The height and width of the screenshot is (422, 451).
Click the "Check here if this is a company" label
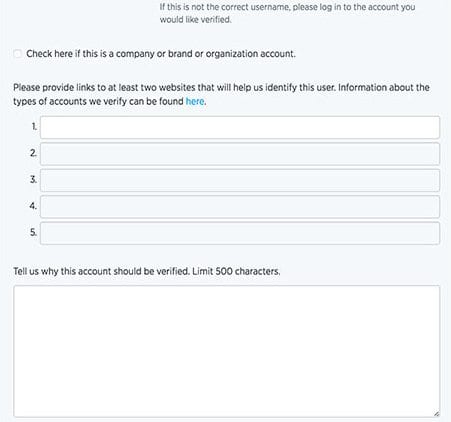[x=161, y=54]
